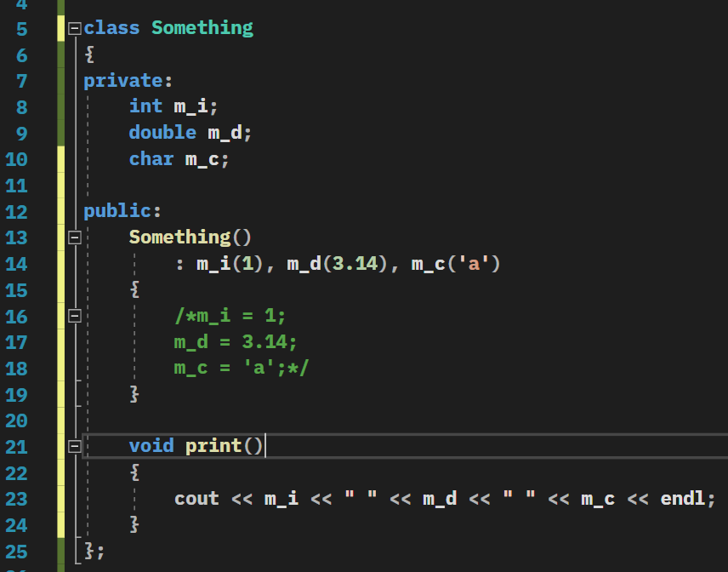Click the 'void' keyword on line 21
Image resolution: width=728 pixels, height=572 pixels.
[151, 446]
